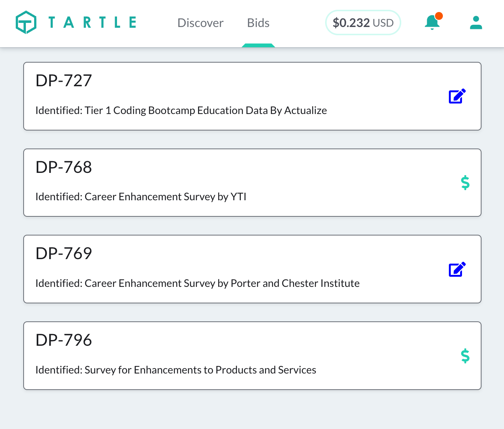Select the Enhancements to Products and Services text

point(175,370)
